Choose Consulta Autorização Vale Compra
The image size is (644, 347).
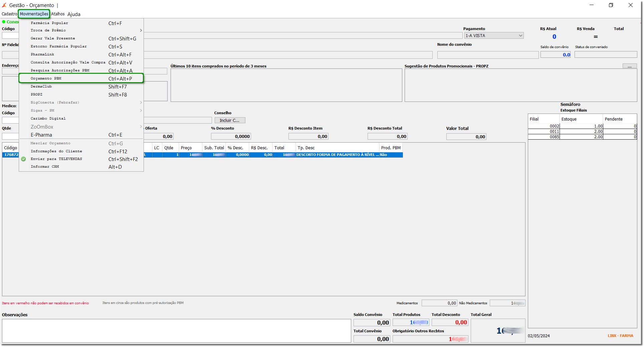tap(81, 62)
